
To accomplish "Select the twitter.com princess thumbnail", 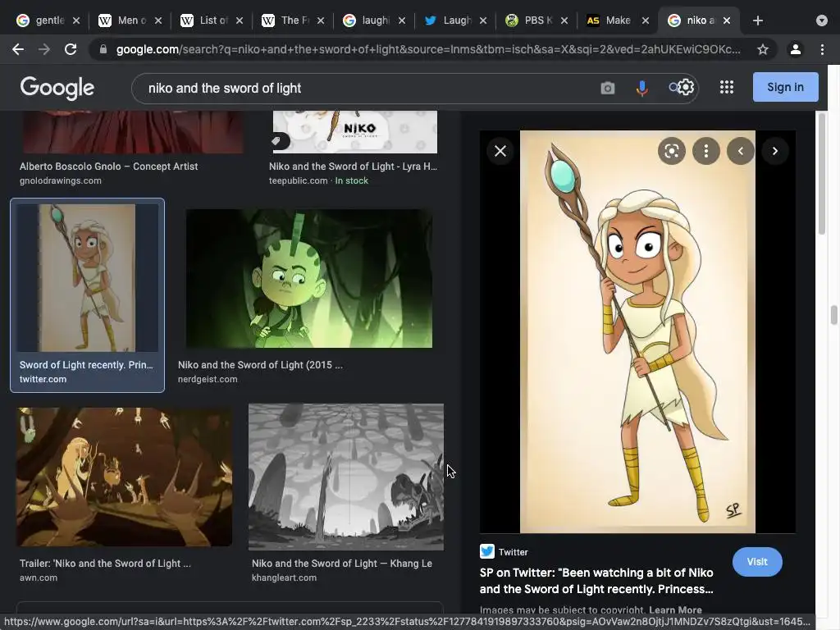I will click(x=87, y=277).
